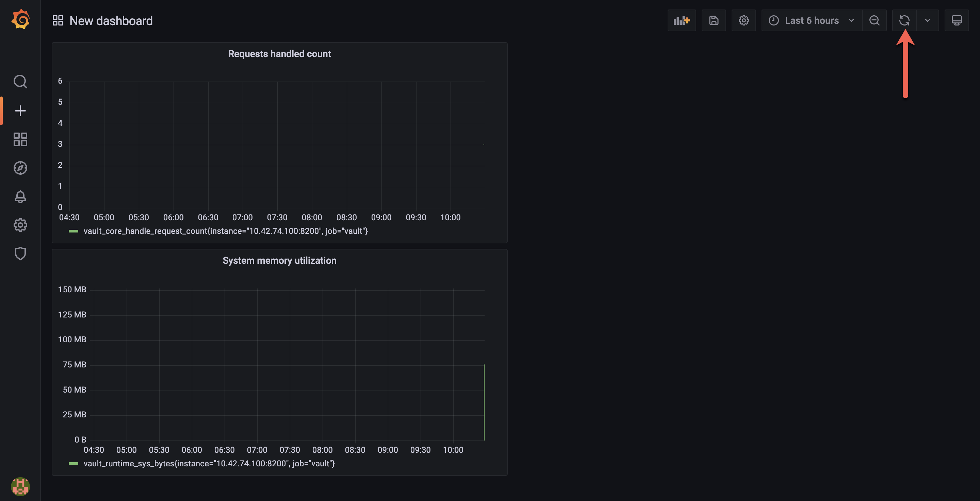Open the search dashboards icon

coord(20,81)
